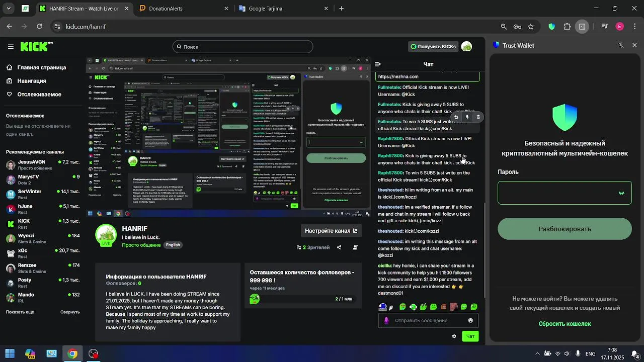Open password manager key icon

click(517, 27)
